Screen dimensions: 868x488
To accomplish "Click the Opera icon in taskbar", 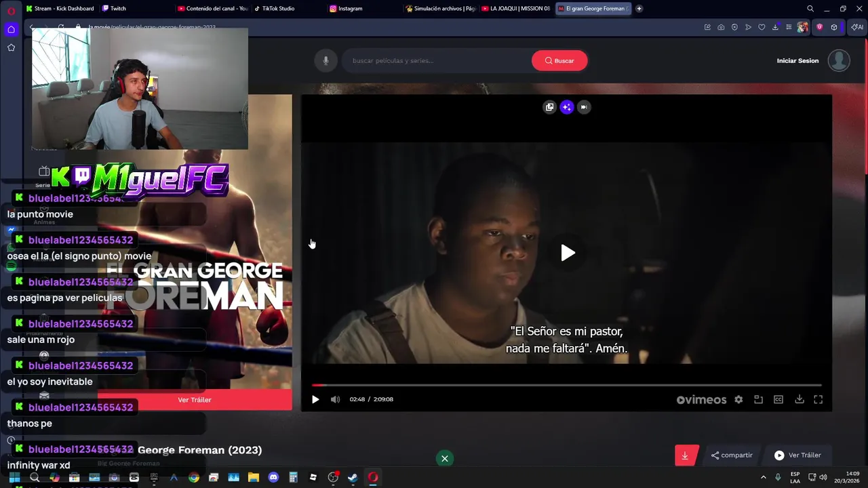I will click(x=372, y=477).
